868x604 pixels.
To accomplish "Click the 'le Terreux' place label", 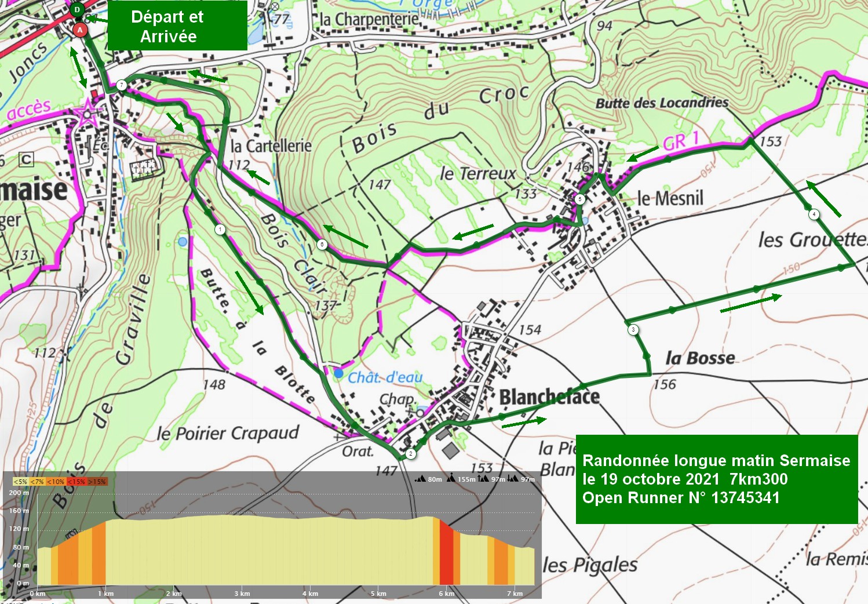I will [x=477, y=173].
